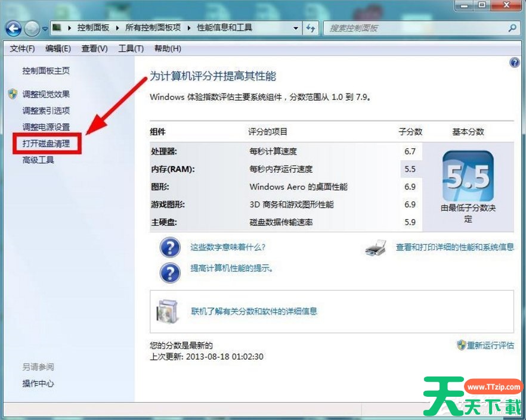Screen dimensions: 526x420
Task: Open the 查看(V) menu
Action: [x=94, y=49]
